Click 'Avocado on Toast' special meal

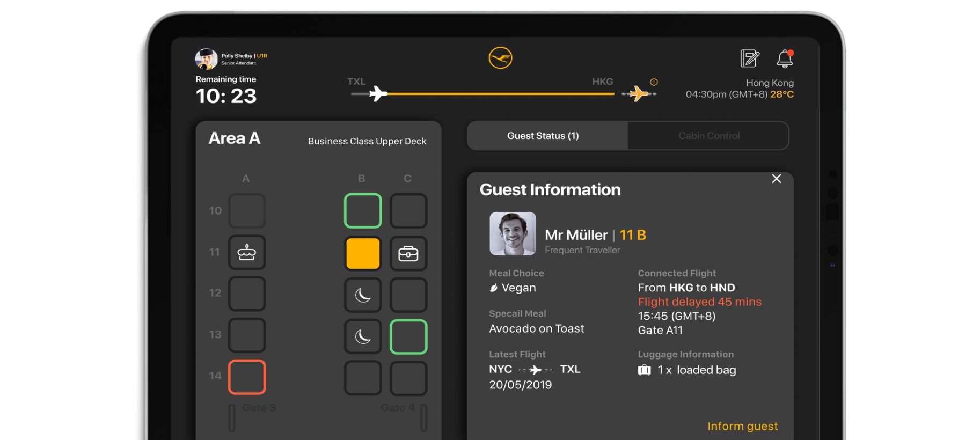[x=536, y=328]
